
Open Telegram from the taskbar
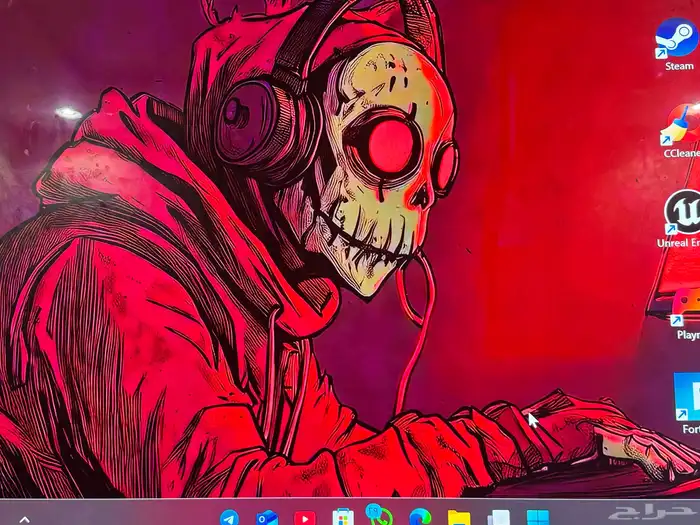[229, 517]
